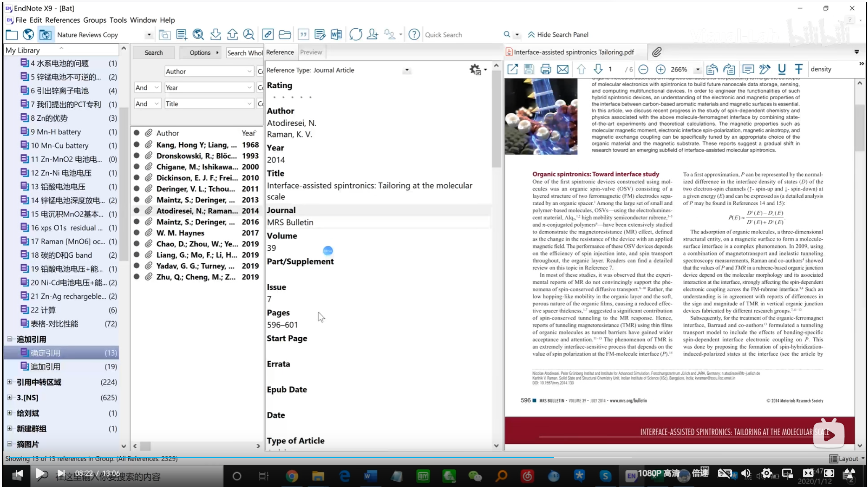Viewport: 868px width, 487px height.
Task: Open PDF in external viewer icon
Action: pos(512,69)
